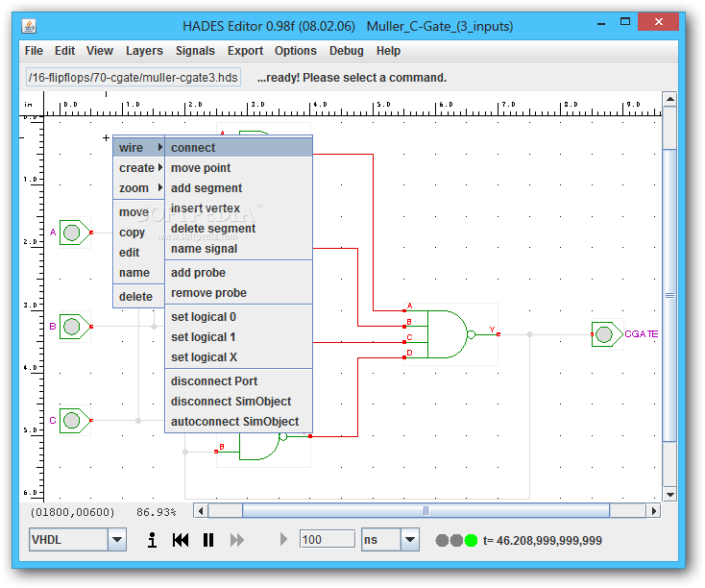Image resolution: width=705 pixels, height=588 pixels.
Task: Click the green simulation status light
Action: pyautogui.click(x=471, y=540)
